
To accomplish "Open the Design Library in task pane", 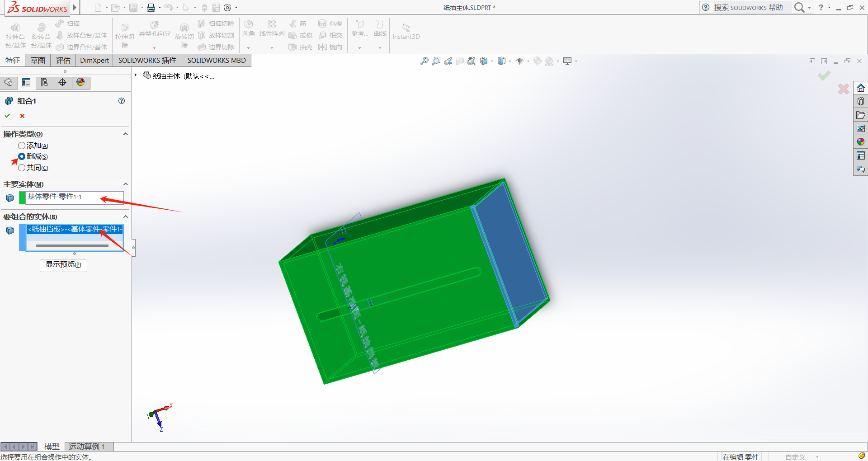I will click(860, 101).
